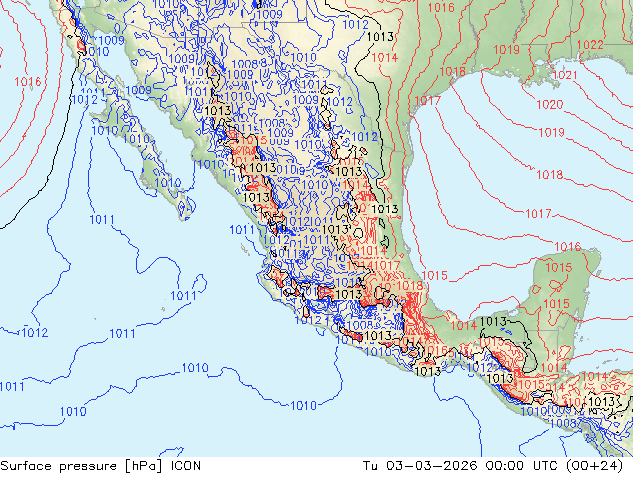Select the red 1022 isobar label
Image resolution: width=634 pixels, height=490 pixels.
[590, 44]
